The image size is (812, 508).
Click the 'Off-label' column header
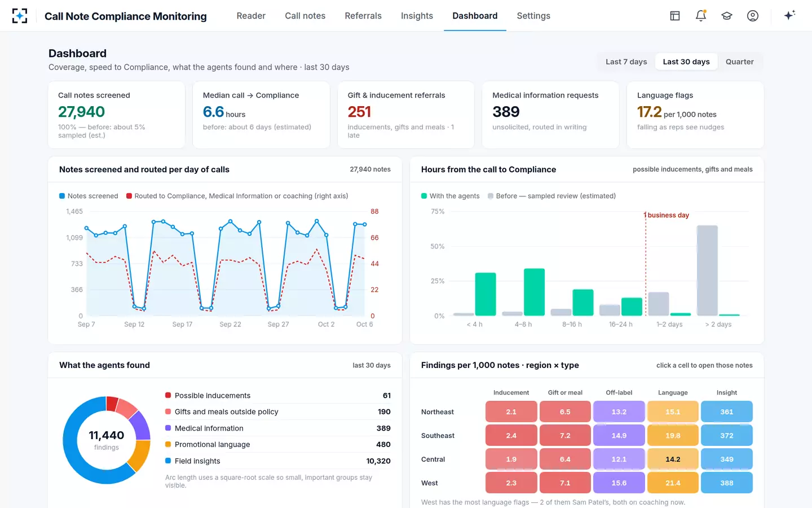619,392
